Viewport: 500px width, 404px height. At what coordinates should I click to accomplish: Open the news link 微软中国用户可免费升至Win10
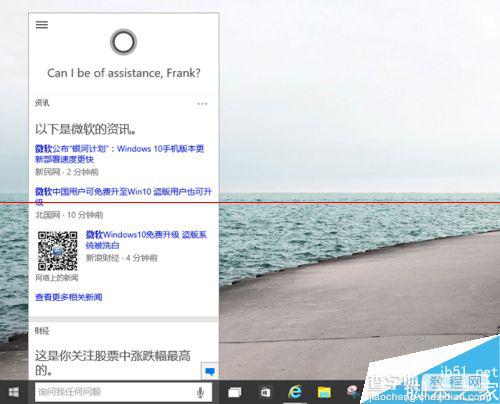coord(123,196)
